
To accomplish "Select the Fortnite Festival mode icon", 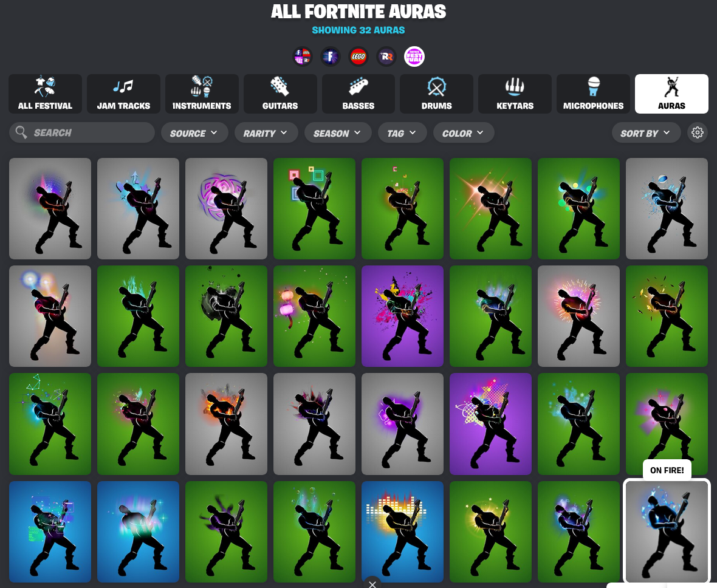I will point(414,56).
